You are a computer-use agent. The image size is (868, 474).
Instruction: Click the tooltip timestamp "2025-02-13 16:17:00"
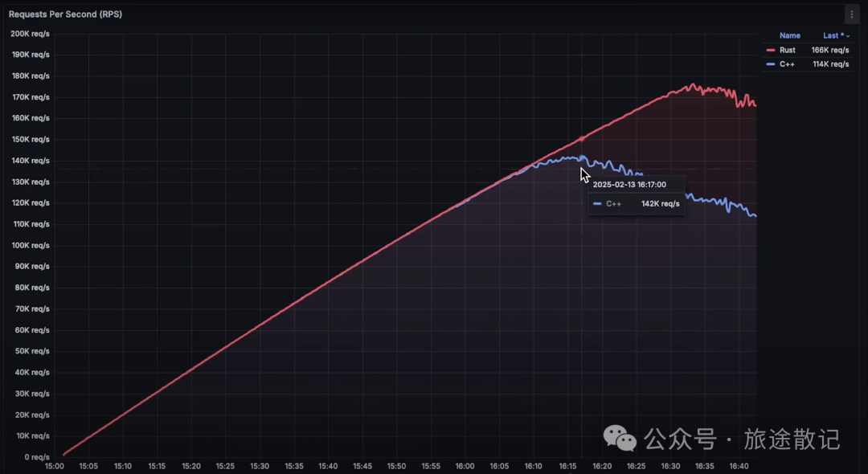[x=629, y=185]
